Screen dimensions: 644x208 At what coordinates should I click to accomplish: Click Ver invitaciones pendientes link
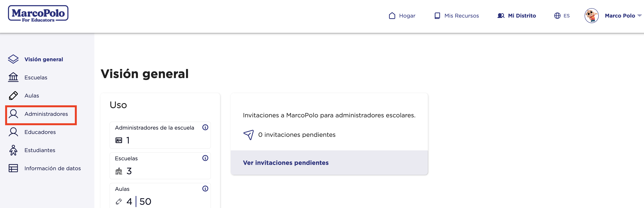tap(286, 163)
